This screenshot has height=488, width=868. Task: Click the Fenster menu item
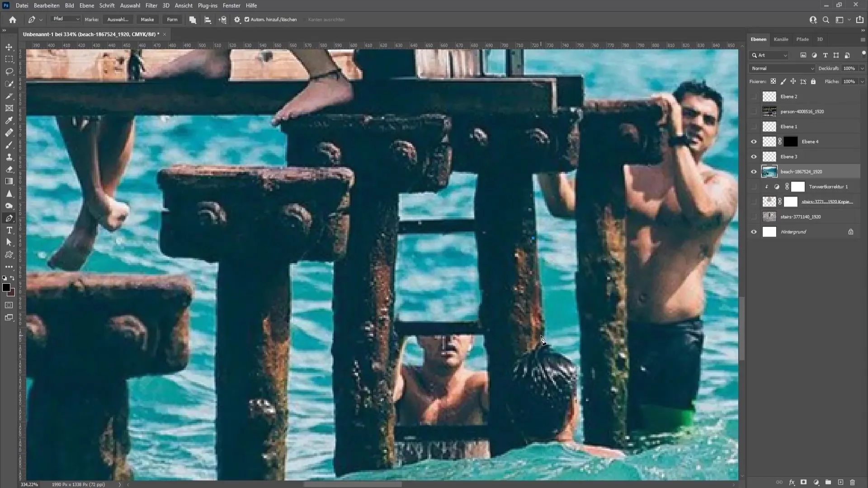tap(231, 5)
